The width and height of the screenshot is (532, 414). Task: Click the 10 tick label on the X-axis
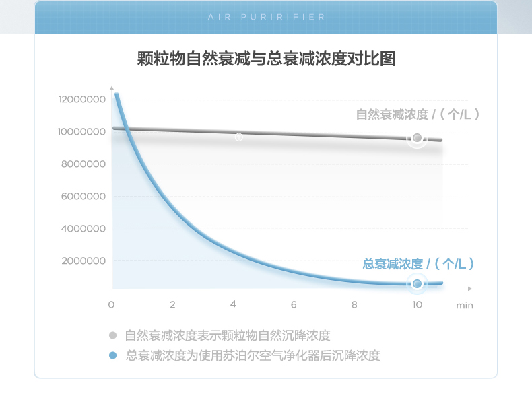pos(417,304)
